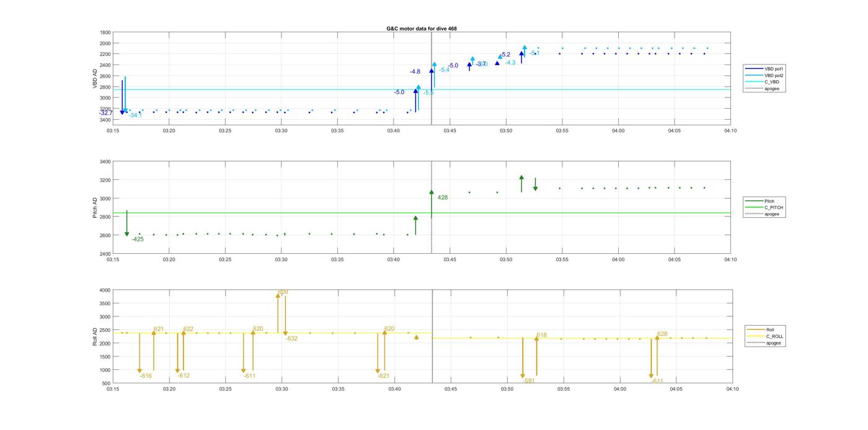Click the title "G&C motor data for dive 468"
Image resolution: width=868 pixels, height=430 pixels.
pos(422,29)
